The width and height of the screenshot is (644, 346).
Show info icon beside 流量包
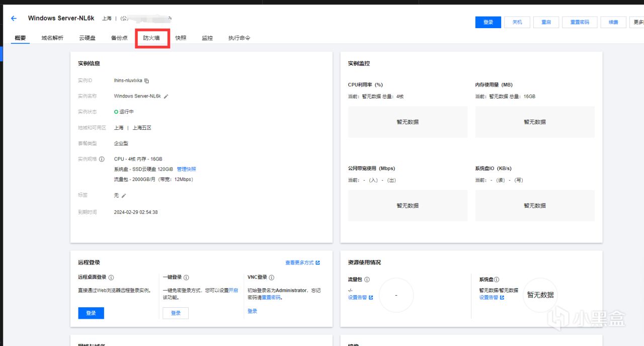click(367, 280)
